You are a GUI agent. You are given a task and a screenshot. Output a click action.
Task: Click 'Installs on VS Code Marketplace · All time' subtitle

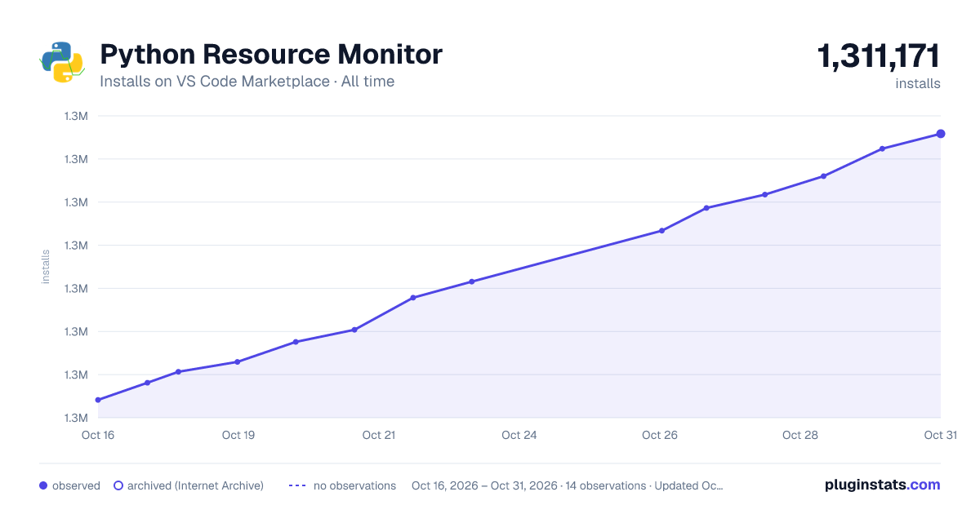coord(247,82)
